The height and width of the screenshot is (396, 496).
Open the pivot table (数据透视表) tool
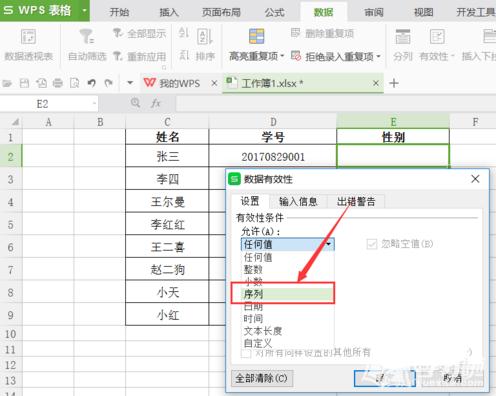pyautogui.click(x=28, y=45)
